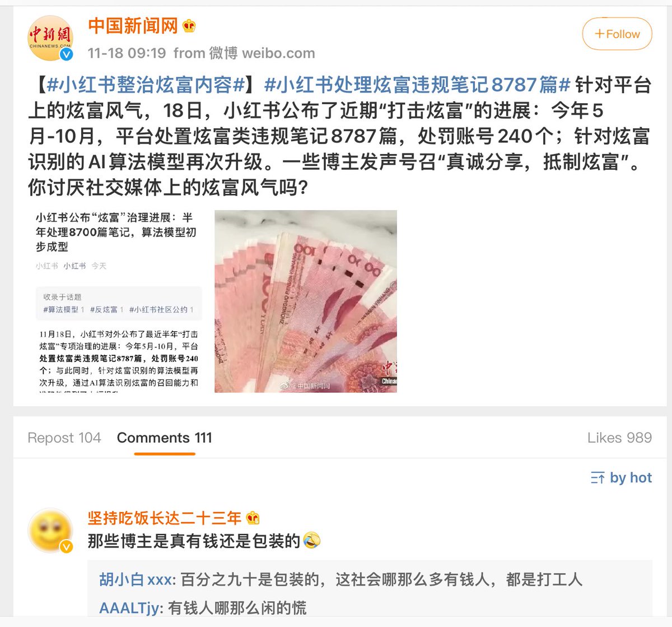Viewport: 672px width, 627px height.
Task: Open hashtag #小红书整治炫富内容#
Action: click(x=146, y=85)
